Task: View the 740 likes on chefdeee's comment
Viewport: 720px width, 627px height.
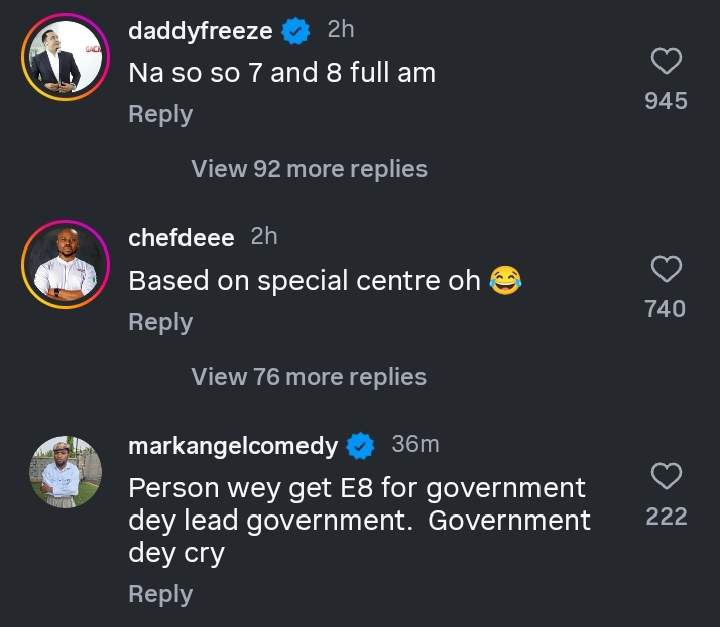Action: (x=666, y=309)
